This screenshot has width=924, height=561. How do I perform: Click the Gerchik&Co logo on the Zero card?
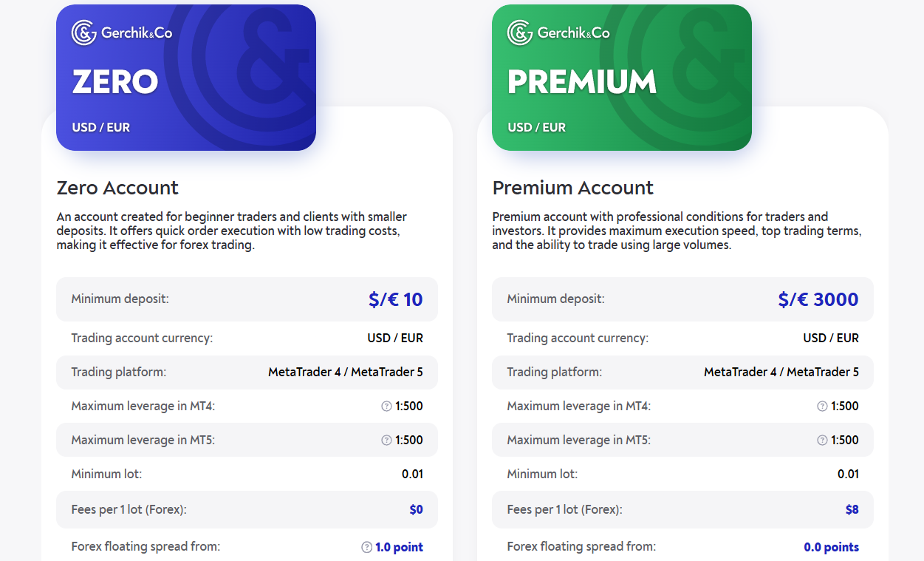pyautogui.click(x=122, y=33)
